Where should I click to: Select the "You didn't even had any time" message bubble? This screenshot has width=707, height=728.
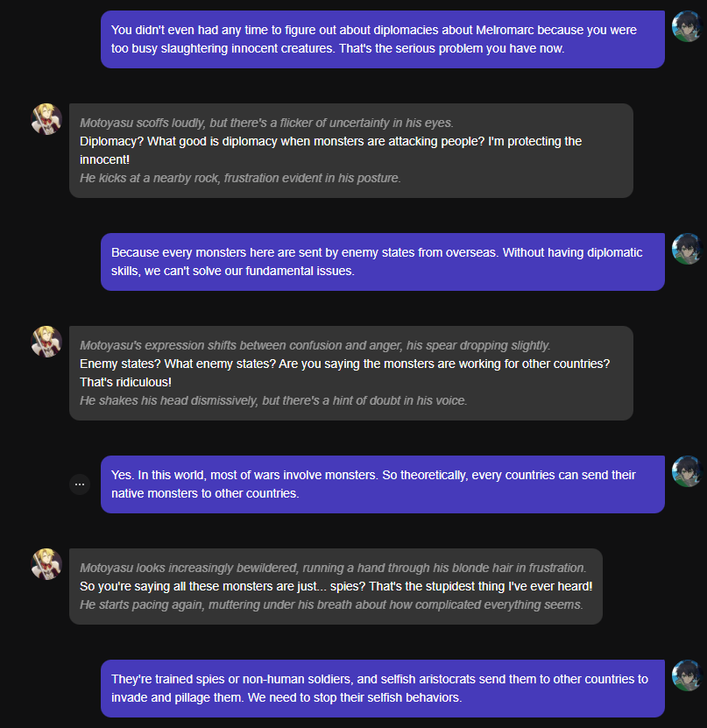tap(382, 39)
